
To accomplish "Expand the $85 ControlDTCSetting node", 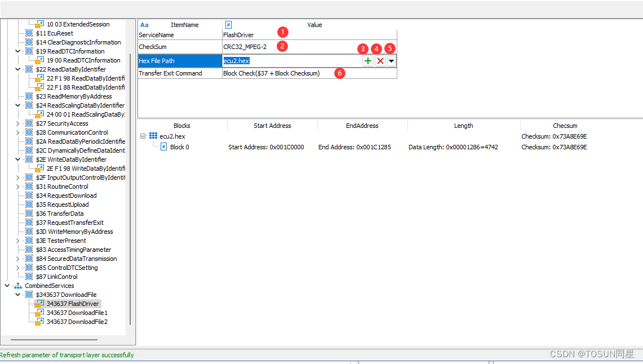I will tap(17, 268).
